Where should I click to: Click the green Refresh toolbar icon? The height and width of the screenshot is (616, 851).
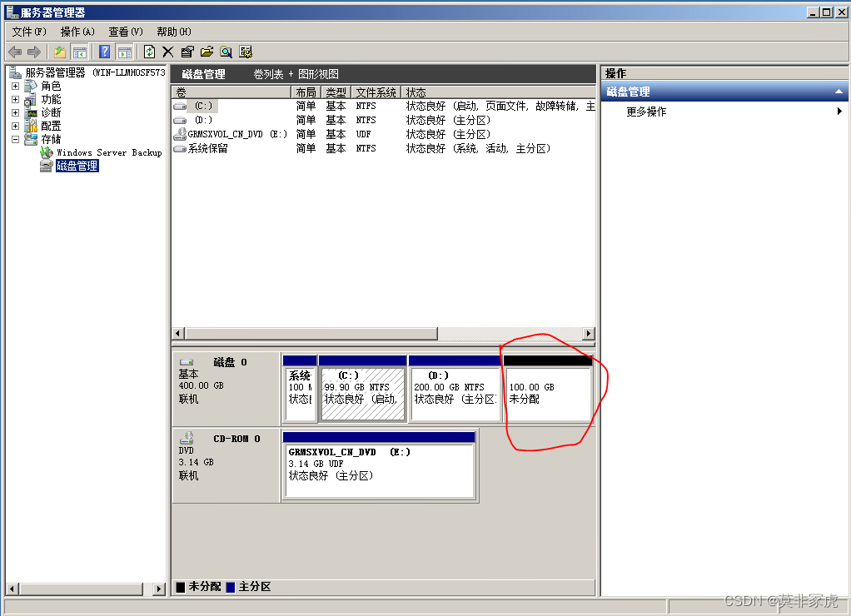pos(149,52)
